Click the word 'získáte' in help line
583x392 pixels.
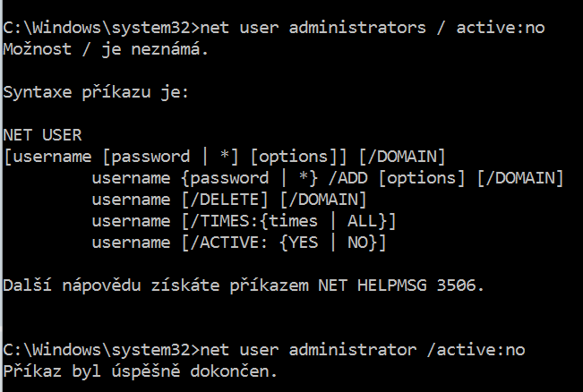pyautogui.click(x=184, y=285)
